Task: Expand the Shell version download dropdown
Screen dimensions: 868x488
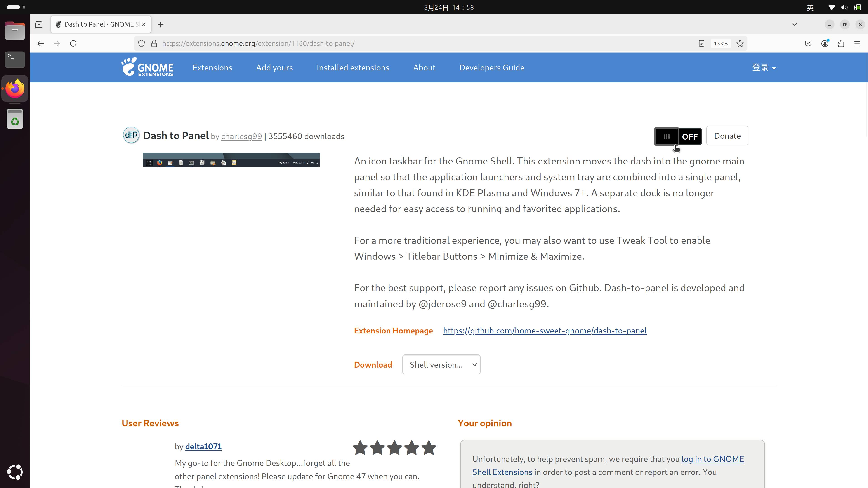Action: click(441, 364)
